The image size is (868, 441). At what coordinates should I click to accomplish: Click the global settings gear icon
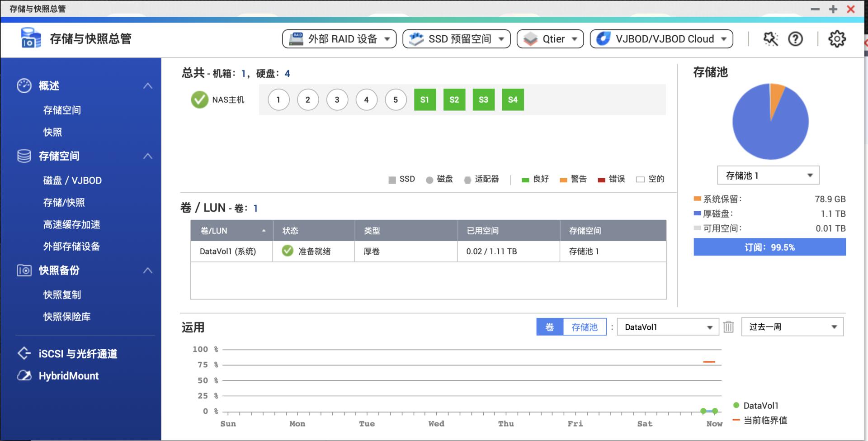point(838,39)
